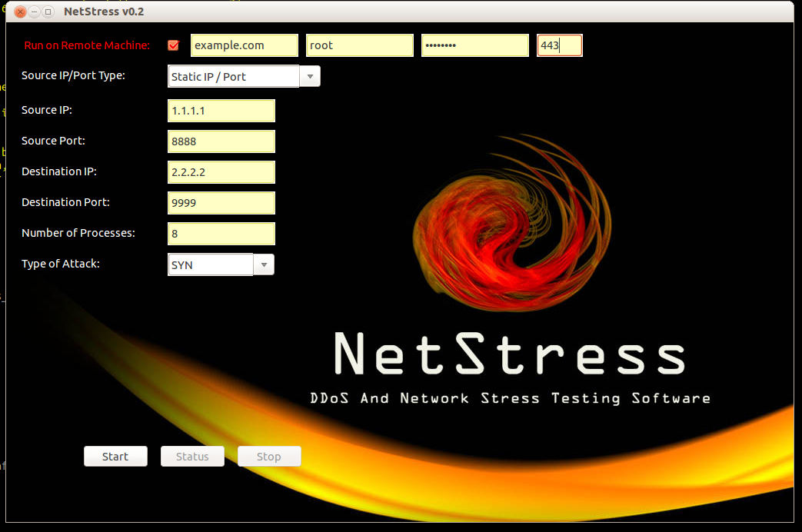This screenshot has width=802, height=532.
Task: Click the NetStress v0.2 title bar
Action: [384, 12]
